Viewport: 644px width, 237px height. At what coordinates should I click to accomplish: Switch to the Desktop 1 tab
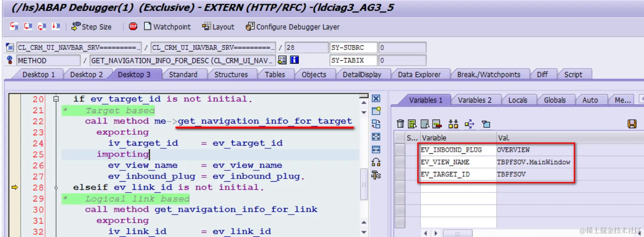coord(38,74)
